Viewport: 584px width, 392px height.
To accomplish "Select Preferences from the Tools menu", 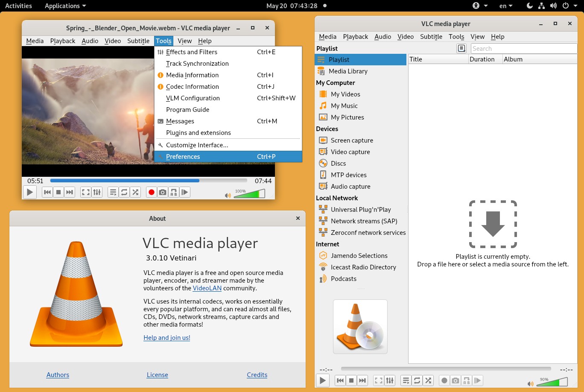I will point(183,156).
